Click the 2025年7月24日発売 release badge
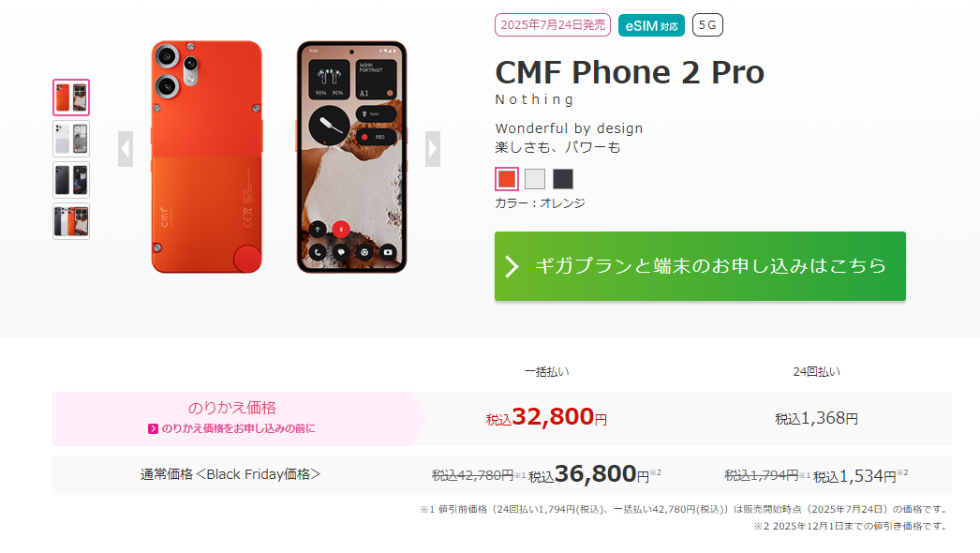This screenshot has height=553, width=980. point(553,25)
